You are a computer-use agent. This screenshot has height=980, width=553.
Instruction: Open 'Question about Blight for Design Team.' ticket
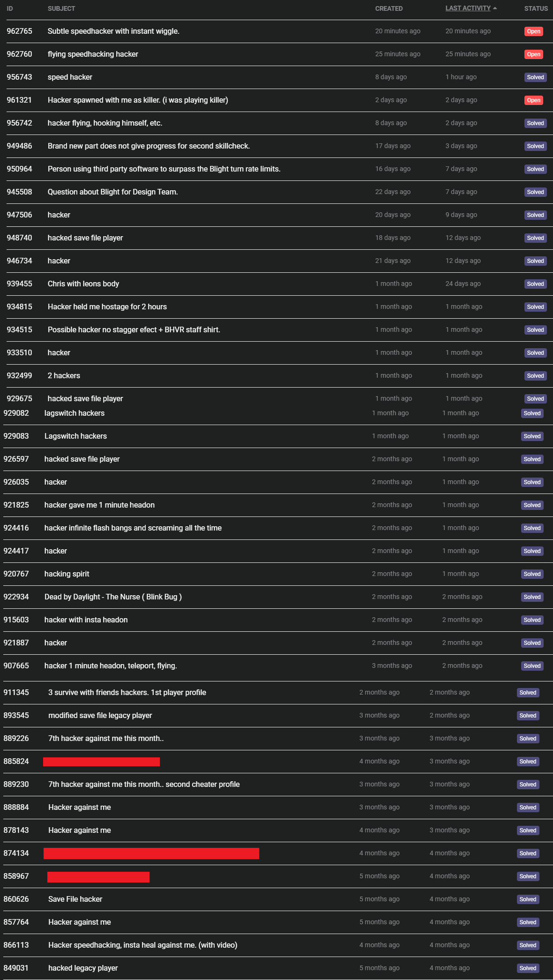pyautogui.click(x=113, y=192)
